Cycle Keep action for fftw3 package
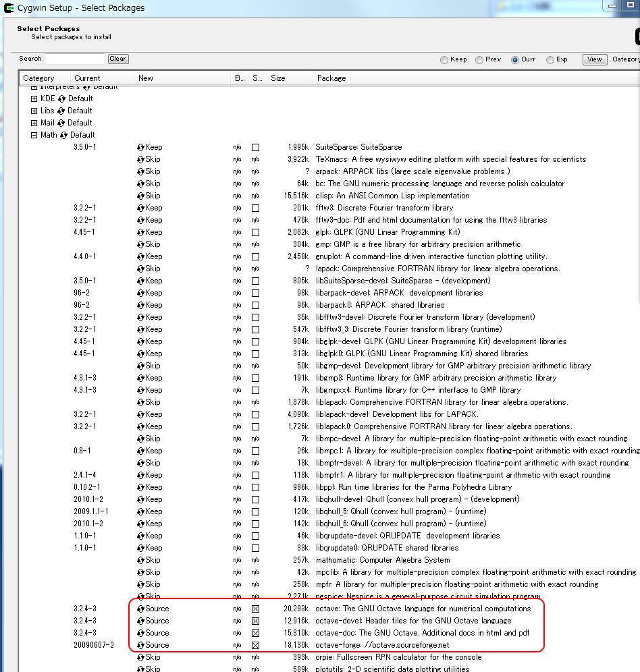Screen dimensions: 640x672 coord(140,208)
